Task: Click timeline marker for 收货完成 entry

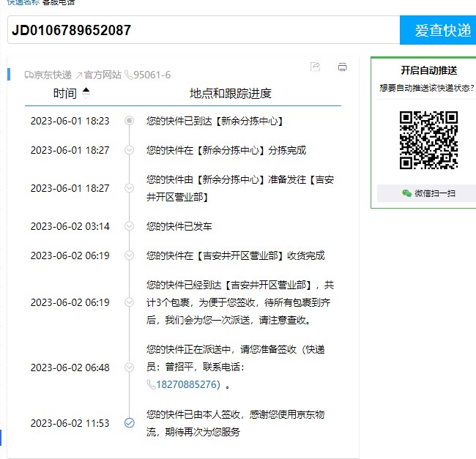Action: [130, 255]
